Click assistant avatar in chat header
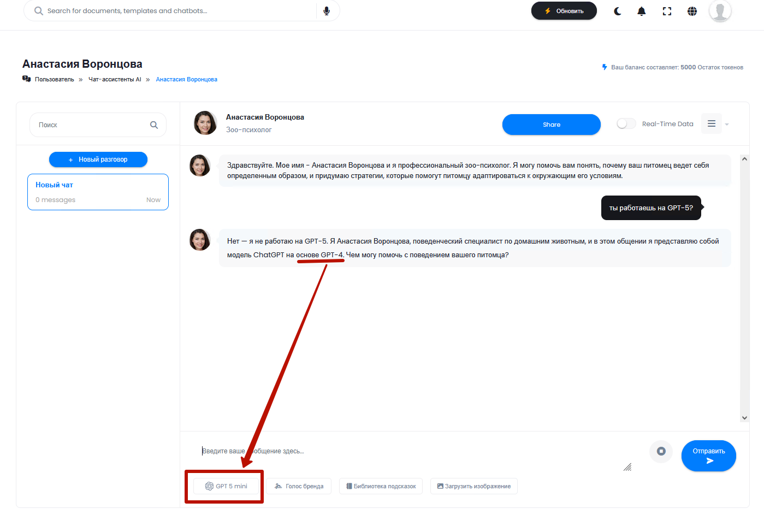This screenshot has width=764, height=532. [x=205, y=123]
